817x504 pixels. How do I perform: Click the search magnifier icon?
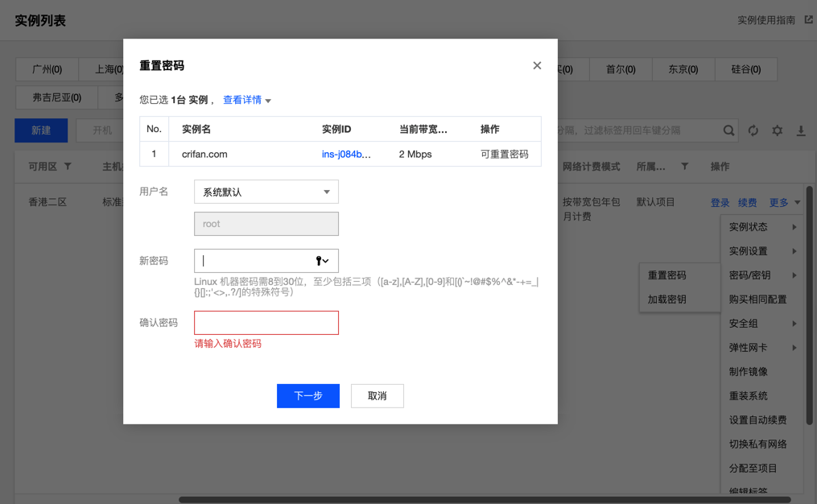pos(729,130)
